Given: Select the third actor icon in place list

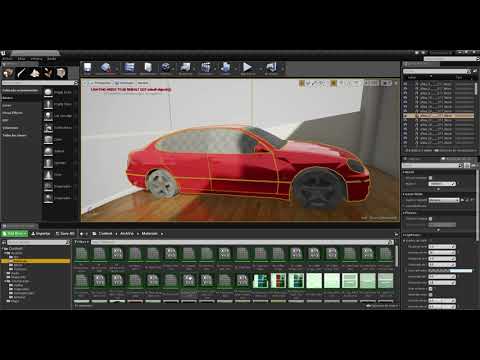Looking at the screenshot, I should click(48, 116).
